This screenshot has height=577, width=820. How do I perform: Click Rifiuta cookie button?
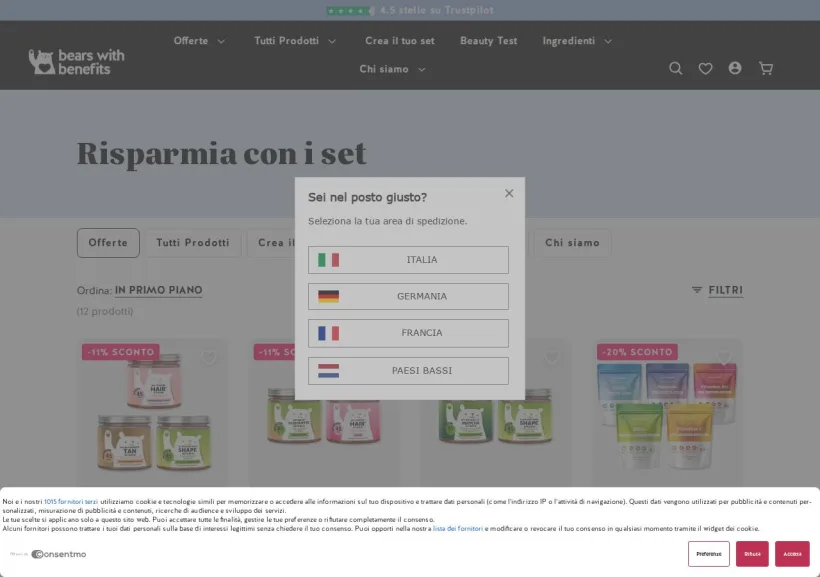752,554
